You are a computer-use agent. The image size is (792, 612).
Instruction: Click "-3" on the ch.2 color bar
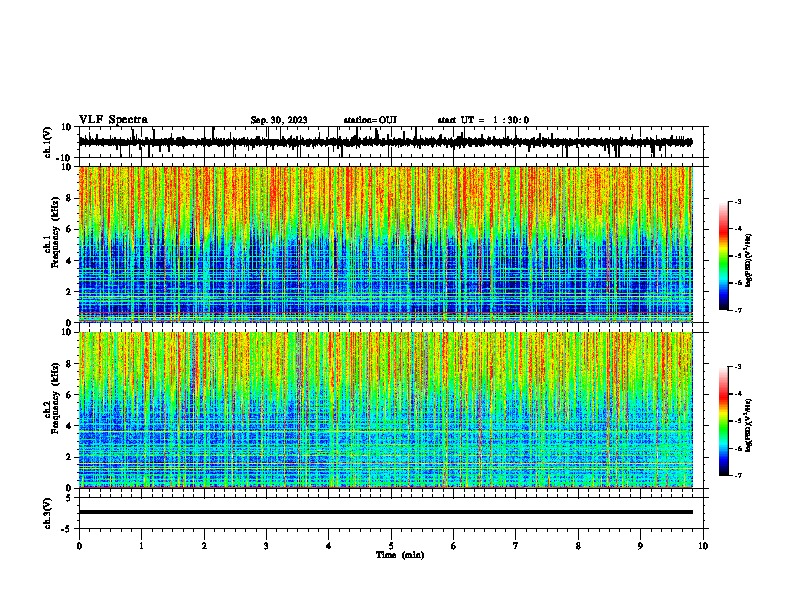point(737,367)
